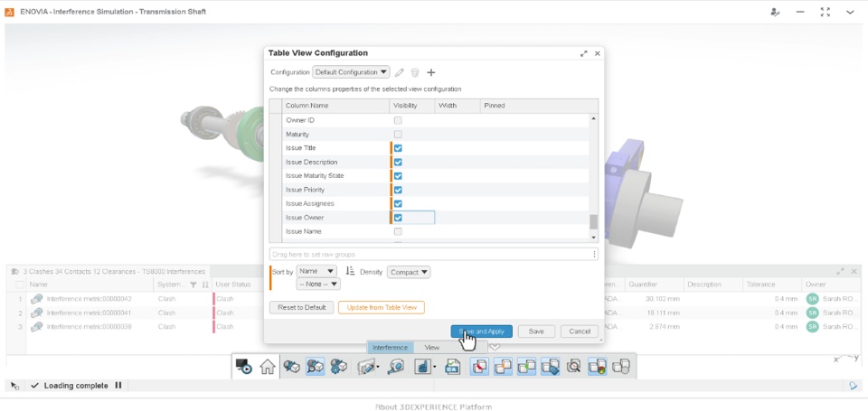Click the edit pencil icon beside Configuration
This screenshot has height=411, width=868.
[399, 72]
